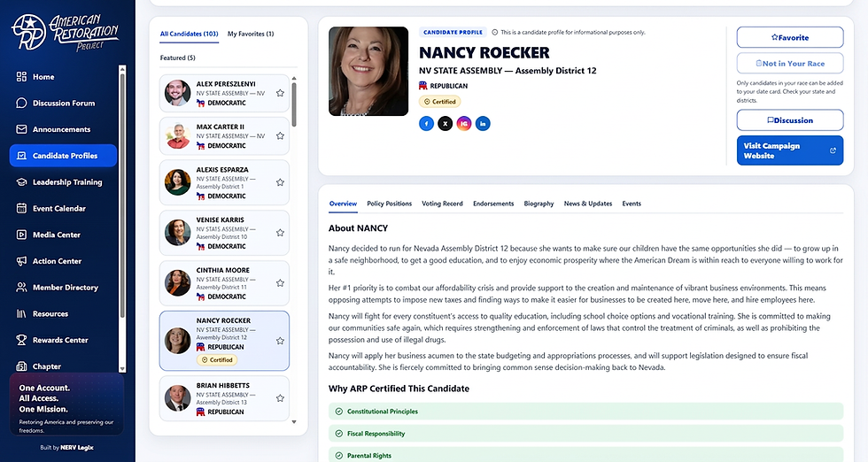Open Media Center play icon
Screen dimensions: 868x462
[21, 235]
